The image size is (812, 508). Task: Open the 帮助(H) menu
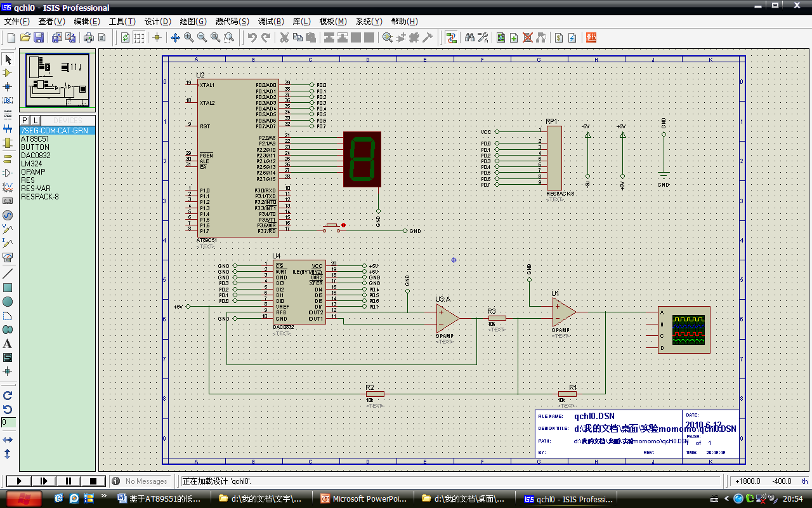click(405, 22)
